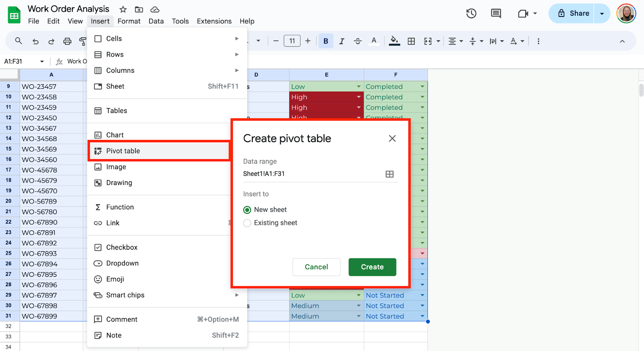This screenshot has height=351, width=644.
Task: Open the fill color picker
Action: (394, 41)
